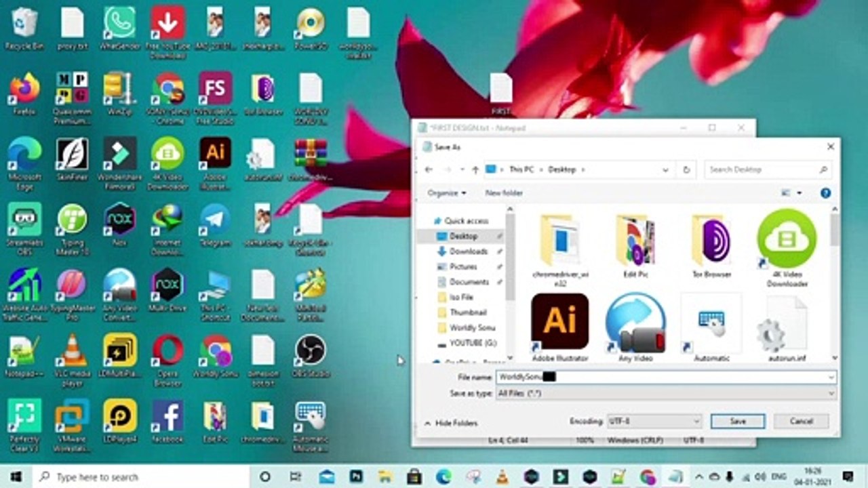
Task: Open Task View from the taskbar
Action: (296, 476)
